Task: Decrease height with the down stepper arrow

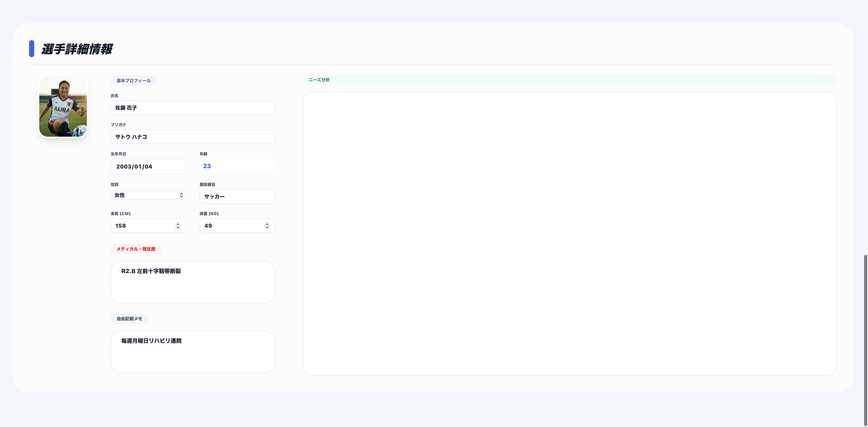Action: pos(178,228)
